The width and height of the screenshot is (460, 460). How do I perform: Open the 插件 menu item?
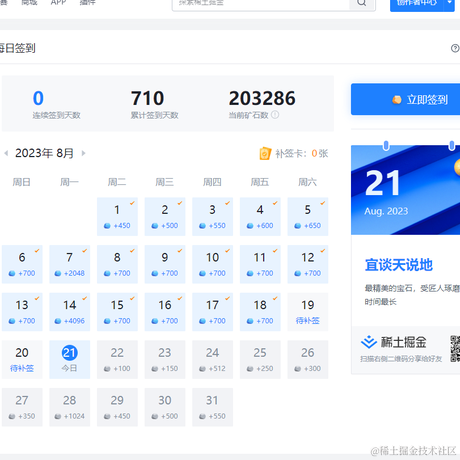(x=87, y=2)
